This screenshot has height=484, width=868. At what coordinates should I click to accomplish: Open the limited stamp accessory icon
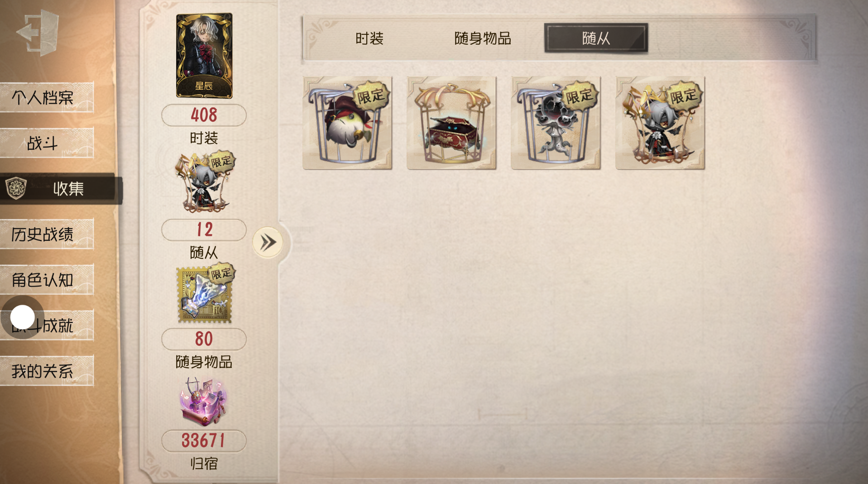[205, 293]
